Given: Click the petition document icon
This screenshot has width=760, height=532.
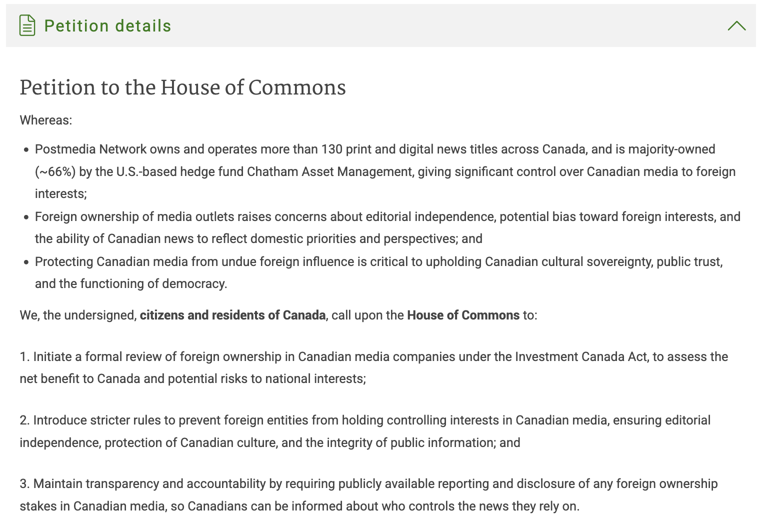Looking at the screenshot, I should 27,25.
